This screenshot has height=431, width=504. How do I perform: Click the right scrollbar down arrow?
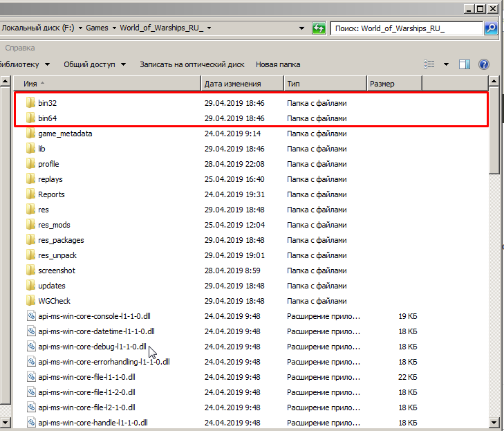494,423
